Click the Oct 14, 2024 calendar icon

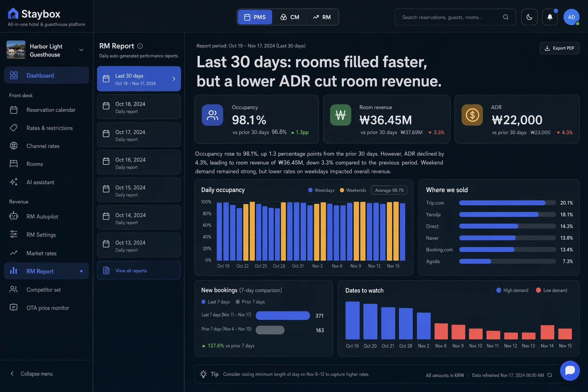[x=106, y=217]
